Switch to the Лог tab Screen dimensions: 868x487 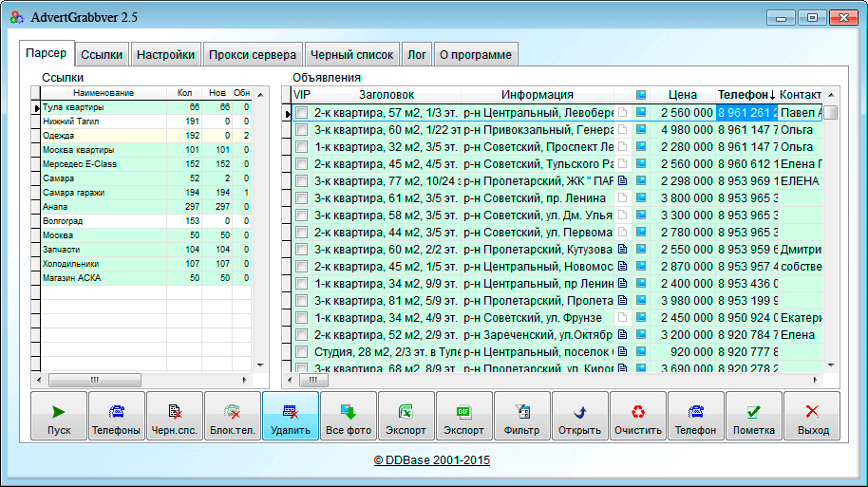tap(416, 55)
